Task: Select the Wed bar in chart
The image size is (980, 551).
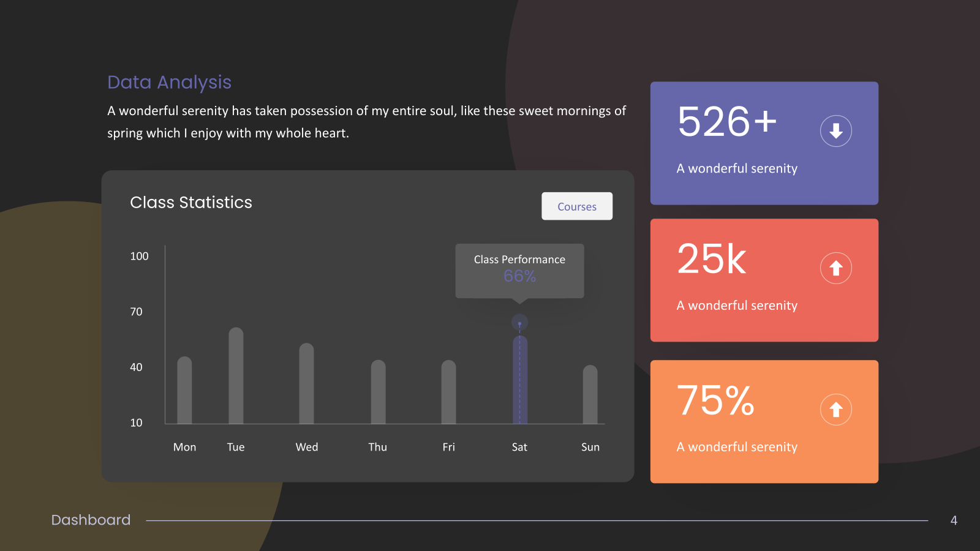Action: point(306,383)
